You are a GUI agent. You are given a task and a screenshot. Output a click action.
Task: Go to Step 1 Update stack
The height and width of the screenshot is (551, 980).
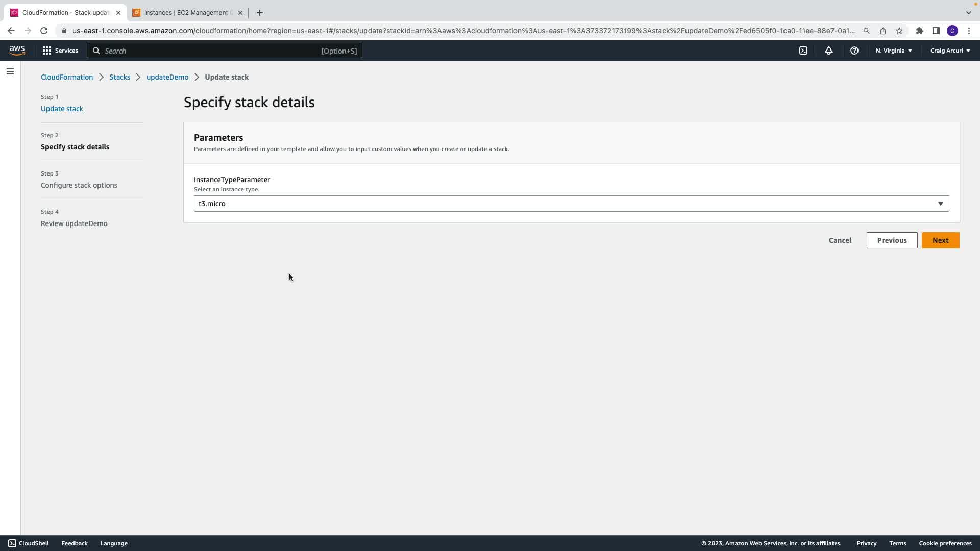click(62, 109)
